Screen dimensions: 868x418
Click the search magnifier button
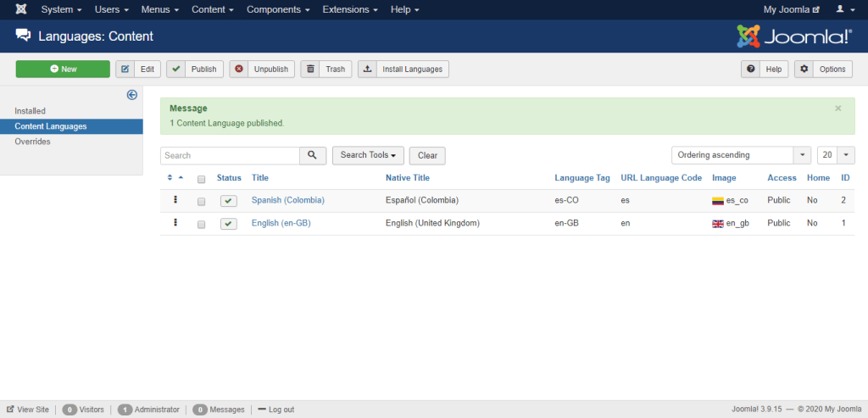coord(313,155)
